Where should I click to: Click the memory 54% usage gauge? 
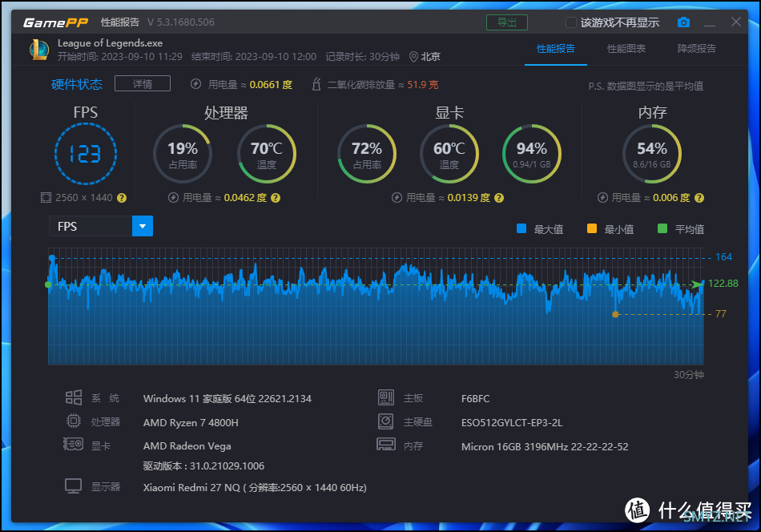(x=652, y=154)
